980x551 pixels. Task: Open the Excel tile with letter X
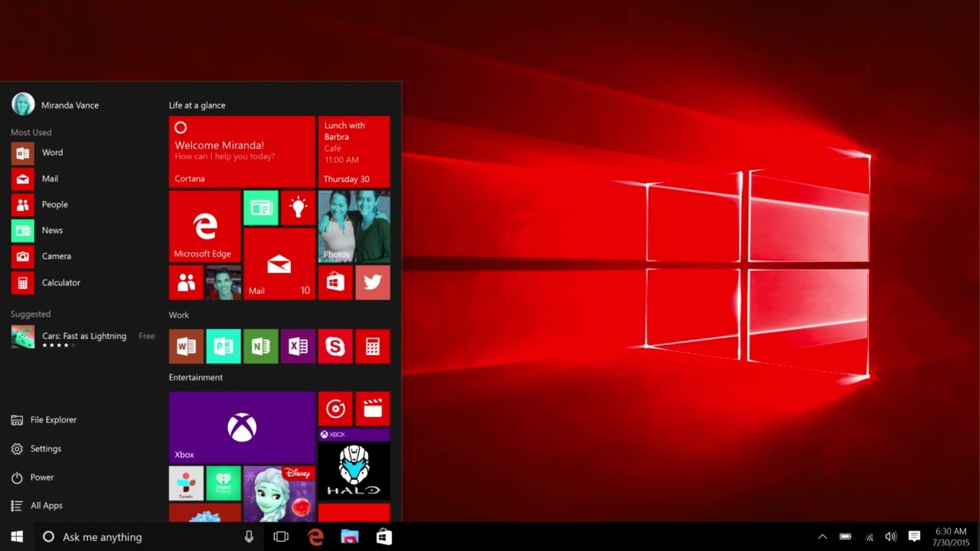[x=298, y=347]
